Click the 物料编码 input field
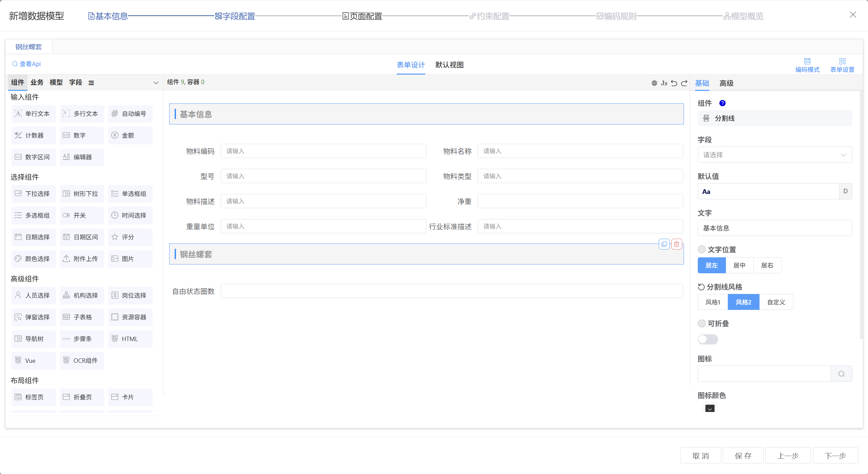The height and width of the screenshot is (474, 868). coord(323,151)
